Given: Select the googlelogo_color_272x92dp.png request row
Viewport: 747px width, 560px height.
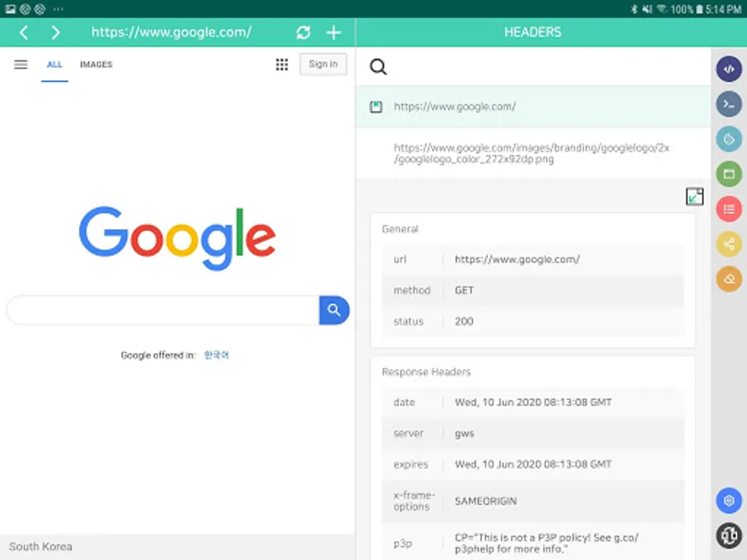Looking at the screenshot, I should (x=533, y=153).
